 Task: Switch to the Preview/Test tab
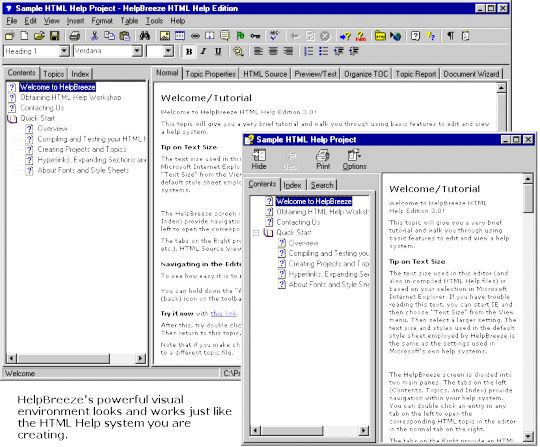315,74
